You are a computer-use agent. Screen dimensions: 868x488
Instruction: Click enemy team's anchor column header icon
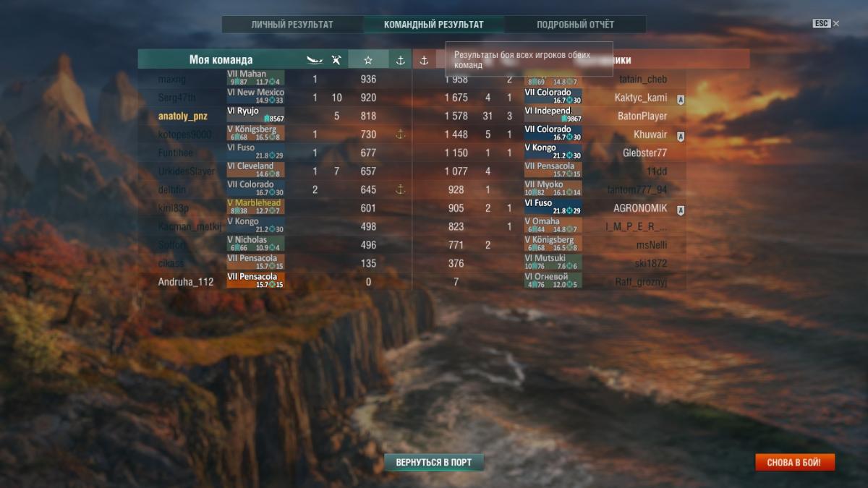[x=425, y=60]
